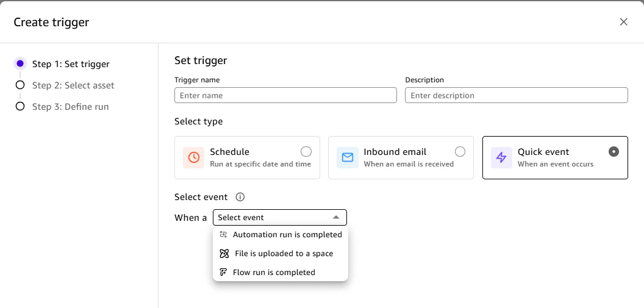644x308 pixels.
Task: Click the Select event label text
Action: [x=201, y=197]
